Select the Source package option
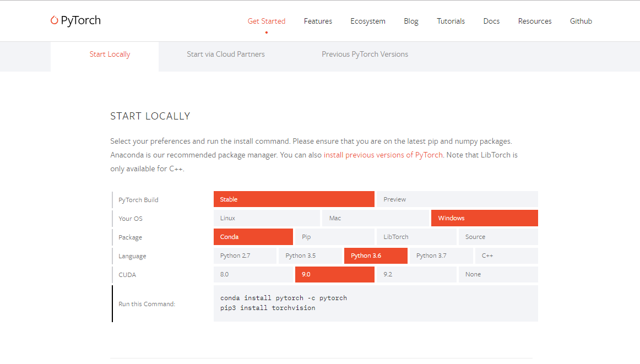The height and width of the screenshot is (364, 640). tap(498, 237)
